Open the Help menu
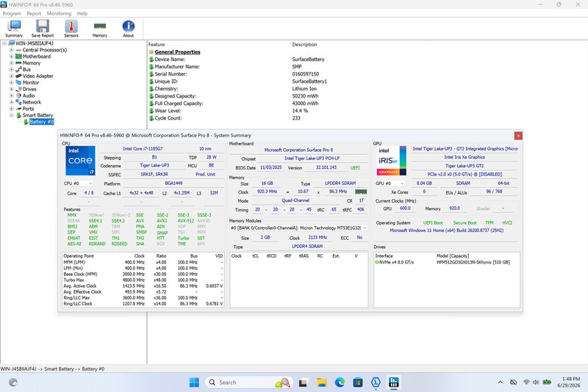 coord(82,13)
